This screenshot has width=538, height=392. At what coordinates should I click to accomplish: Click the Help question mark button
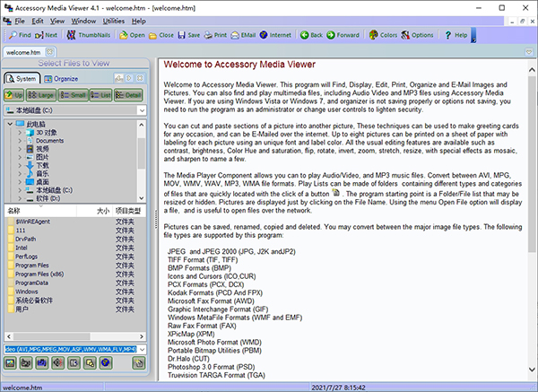click(x=456, y=35)
